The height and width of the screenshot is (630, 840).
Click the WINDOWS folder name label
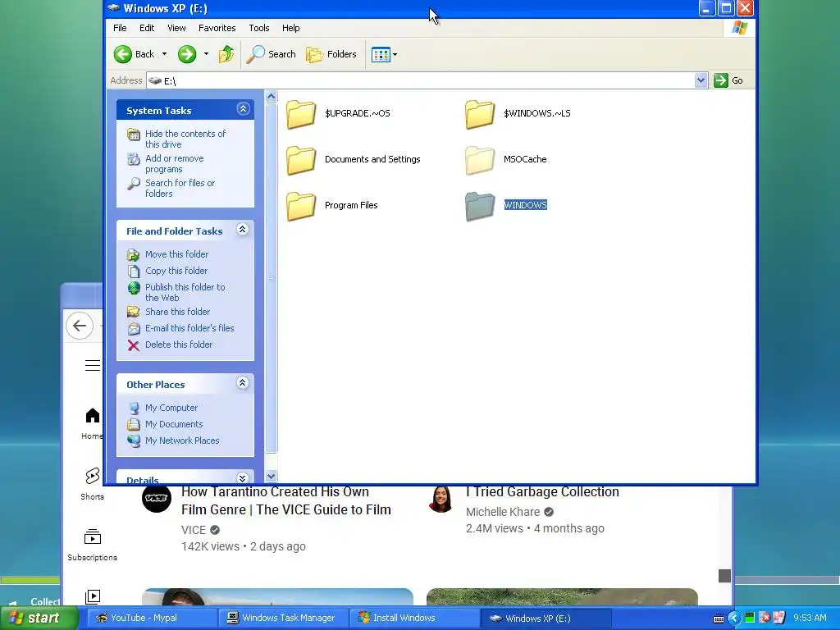pyautogui.click(x=526, y=205)
